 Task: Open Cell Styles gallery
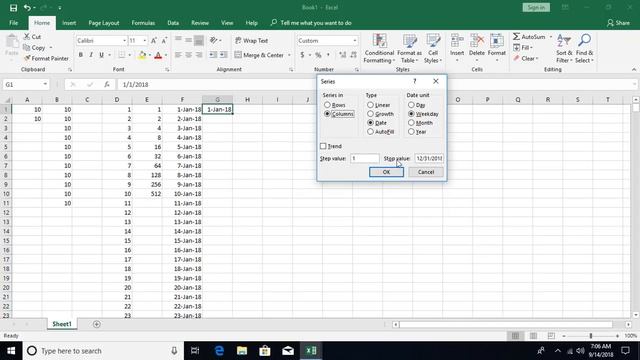433,48
